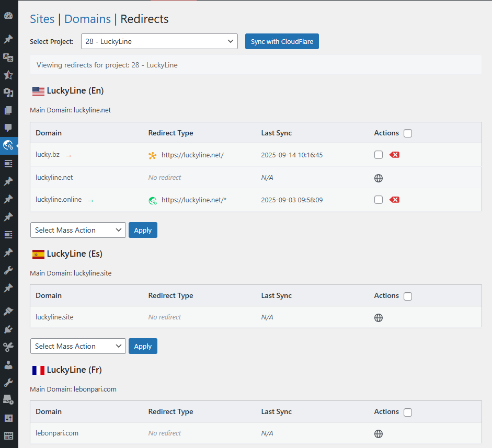The image size is (492, 448).
Task: Open Plugins from the sidebar plug icon
Action: coord(8,329)
